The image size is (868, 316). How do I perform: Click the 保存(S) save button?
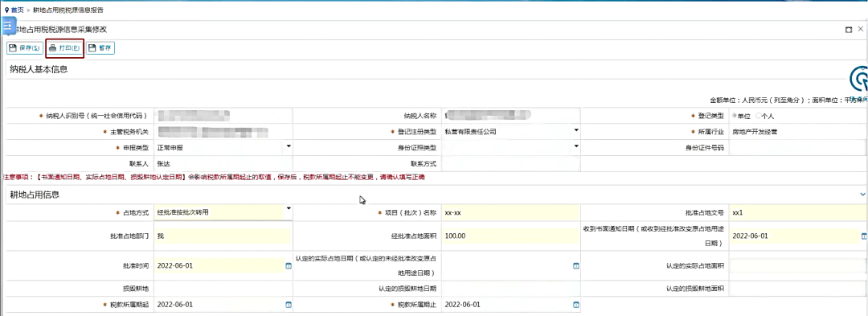pos(24,48)
